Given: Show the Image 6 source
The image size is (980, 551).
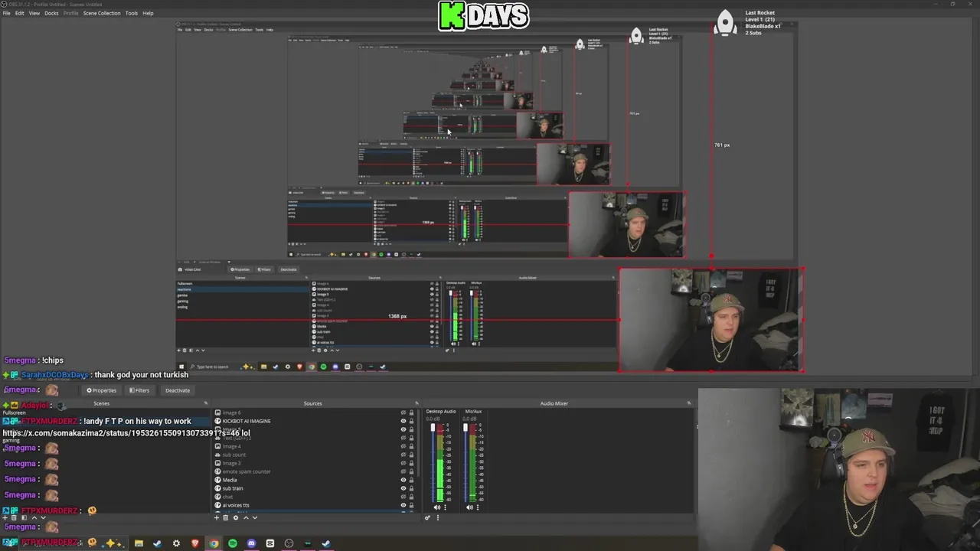Looking at the screenshot, I should 403,412.
